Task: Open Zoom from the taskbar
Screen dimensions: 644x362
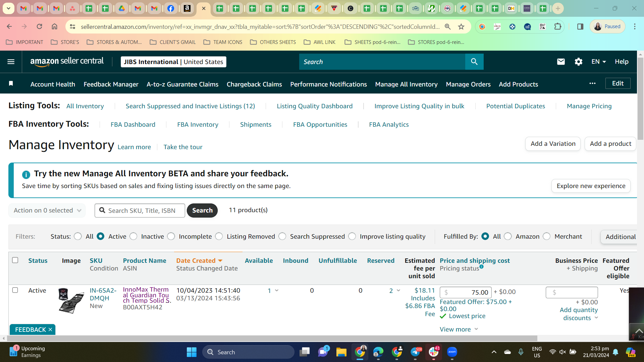Action: pos(452,352)
